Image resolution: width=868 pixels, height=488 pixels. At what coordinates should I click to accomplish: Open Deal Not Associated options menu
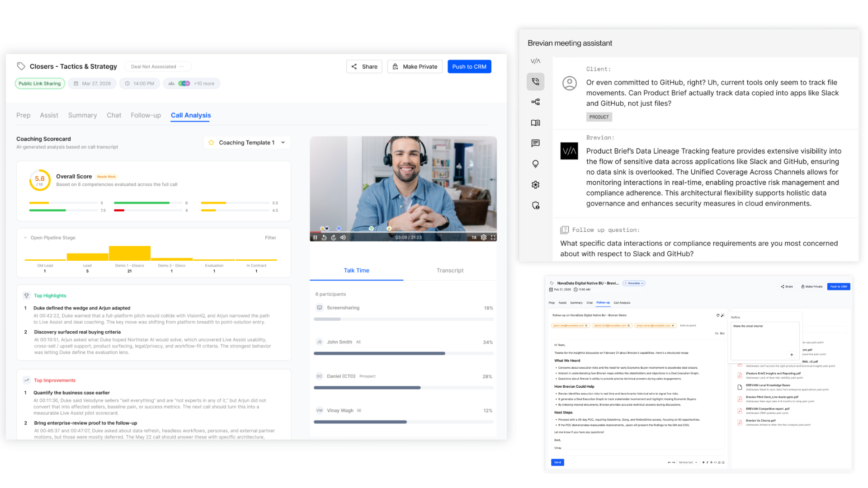click(x=181, y=67)
